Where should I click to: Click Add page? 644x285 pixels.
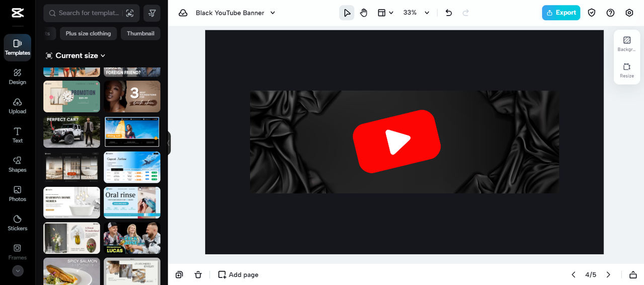click(238, 274)
